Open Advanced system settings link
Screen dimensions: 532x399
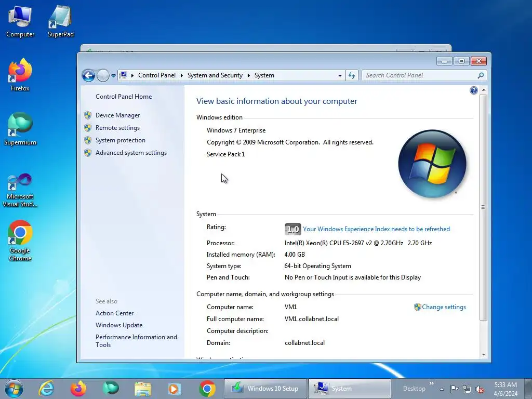tap(131, 153)
